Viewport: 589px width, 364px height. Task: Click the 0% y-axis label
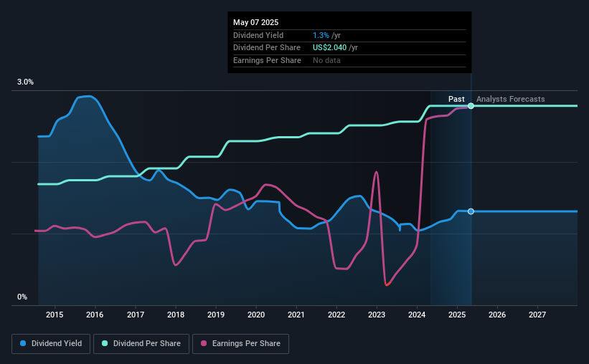point(22,297)
